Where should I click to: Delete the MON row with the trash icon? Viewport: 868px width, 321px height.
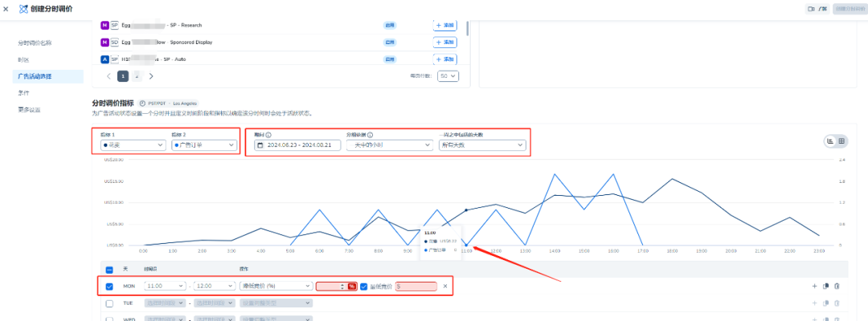(837, 286)
